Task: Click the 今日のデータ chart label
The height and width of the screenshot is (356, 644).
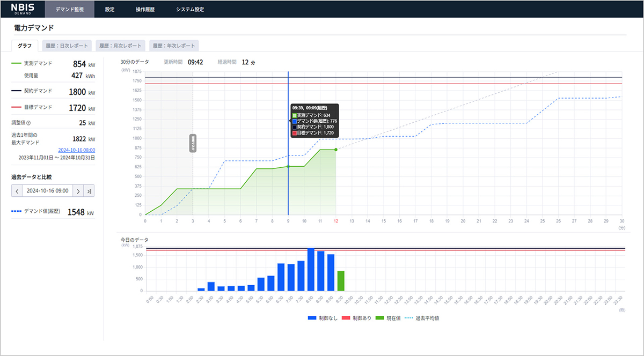Action: click(x=135, y=240)
